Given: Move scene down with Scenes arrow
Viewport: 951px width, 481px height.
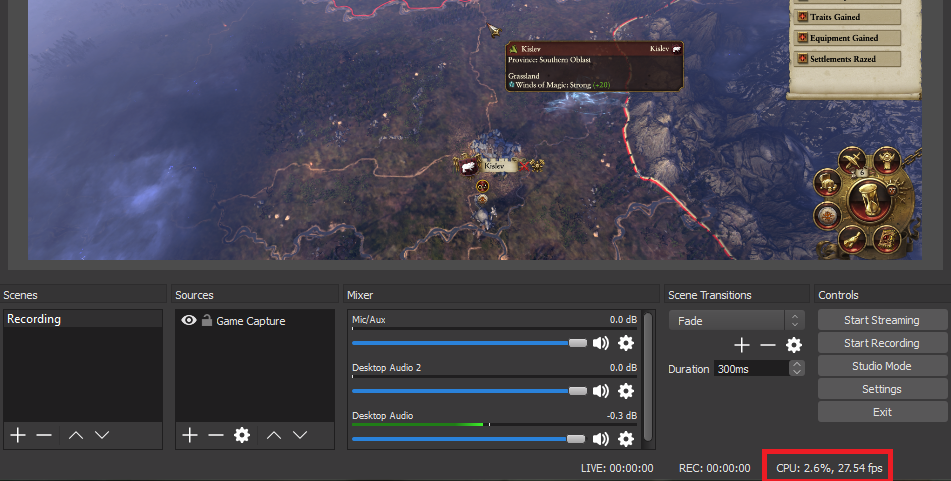Looking at the screenshot, I should pyautogui.click(x=102, y=435).
